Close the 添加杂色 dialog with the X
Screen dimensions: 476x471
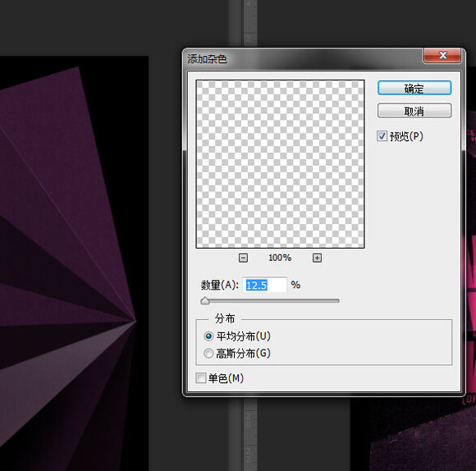point(442,55)
